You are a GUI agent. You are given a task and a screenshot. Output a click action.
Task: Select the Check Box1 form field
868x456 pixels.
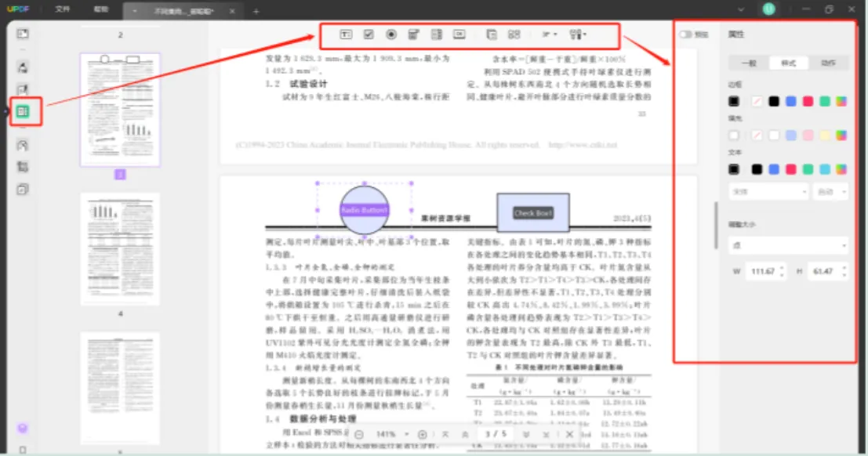(533, 212)
